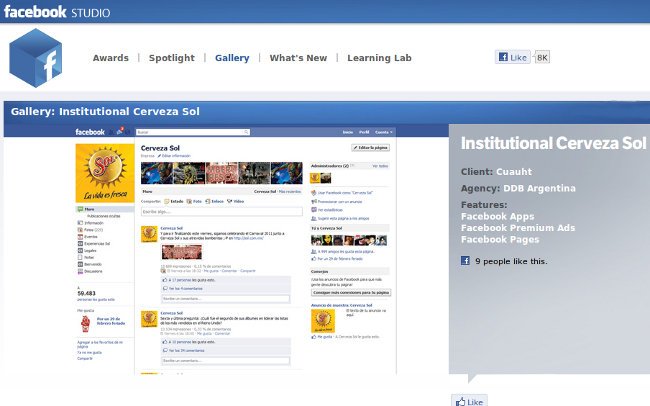Open the Awards section

coord(110,58)
